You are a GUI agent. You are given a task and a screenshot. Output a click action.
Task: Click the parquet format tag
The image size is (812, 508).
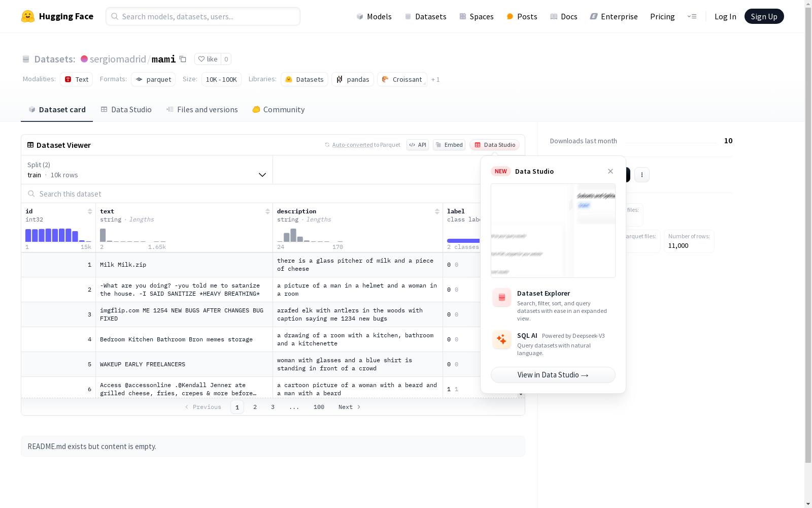(153, 79)
